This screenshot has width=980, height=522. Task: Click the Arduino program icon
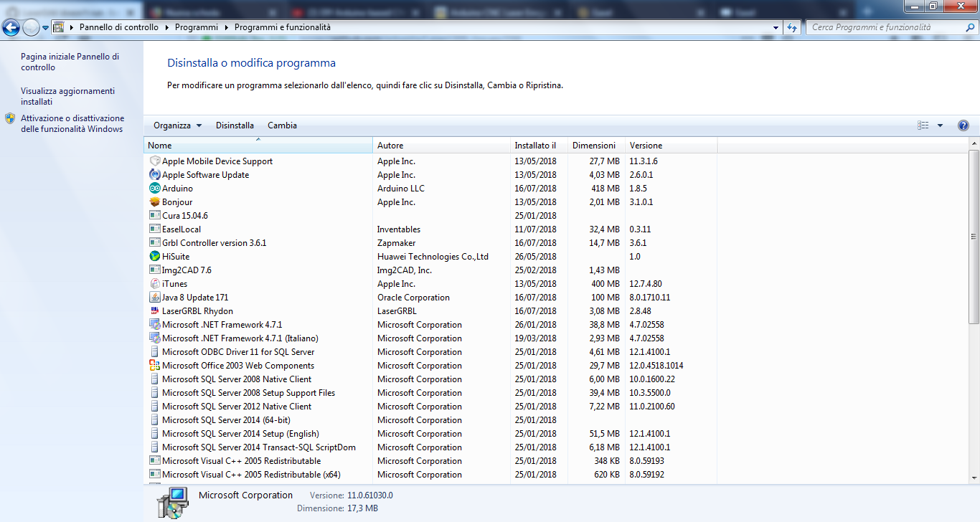pos(154,189)
